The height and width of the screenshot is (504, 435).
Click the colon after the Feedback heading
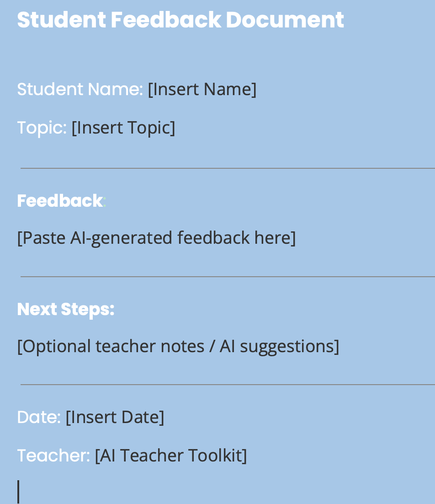105,202
